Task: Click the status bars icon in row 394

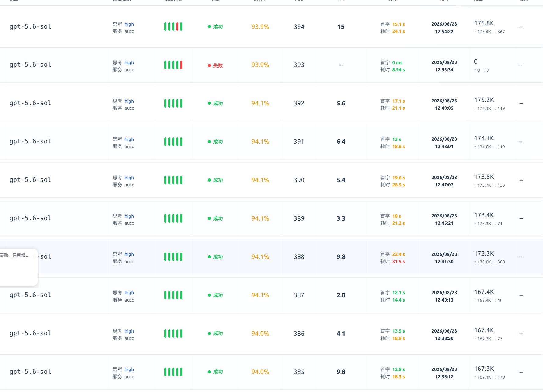Action: (x=173, y=26)
